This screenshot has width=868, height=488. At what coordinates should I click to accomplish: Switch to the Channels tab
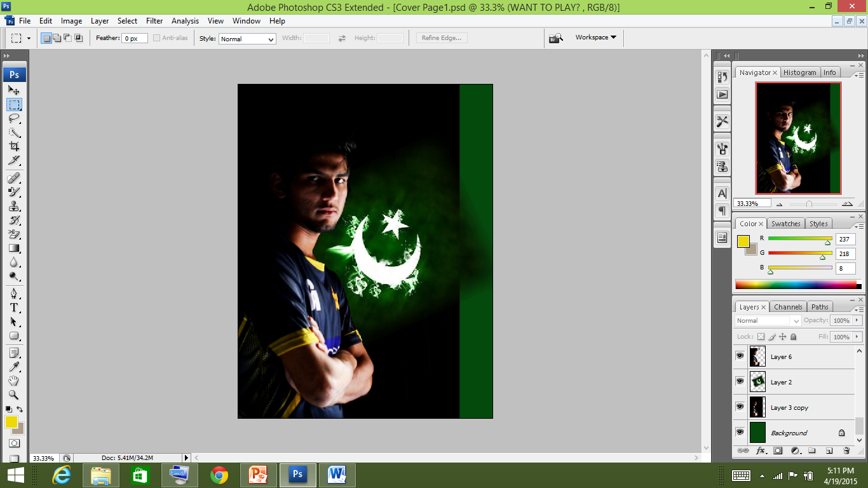[788, 307]
